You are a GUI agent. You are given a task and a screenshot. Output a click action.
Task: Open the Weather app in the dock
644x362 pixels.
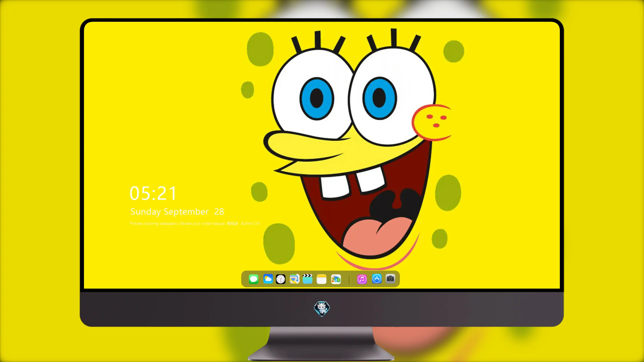[x=268, y=279]
